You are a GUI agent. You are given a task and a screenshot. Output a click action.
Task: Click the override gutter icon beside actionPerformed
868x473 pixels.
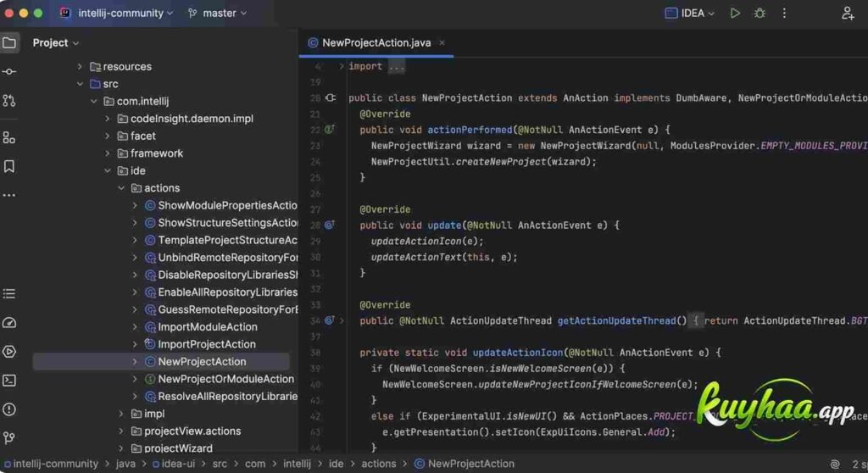coord(330,130)
